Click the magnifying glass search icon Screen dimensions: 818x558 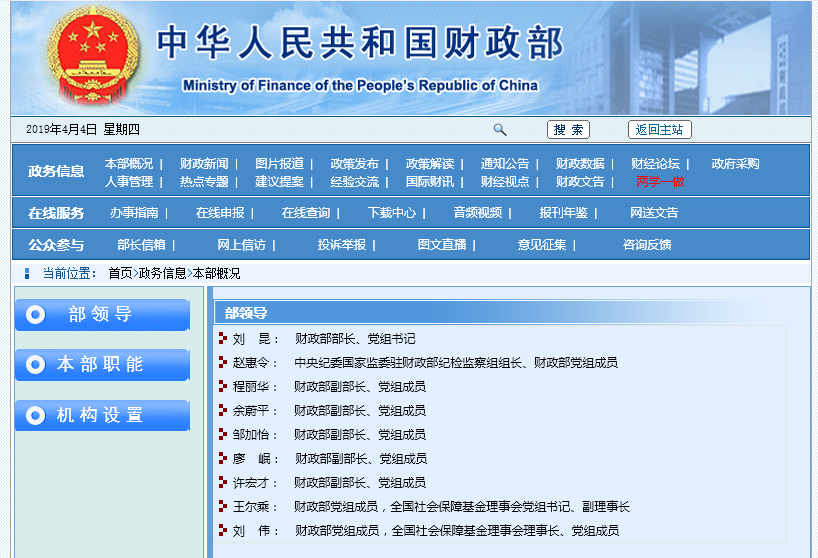click(500, 129)
